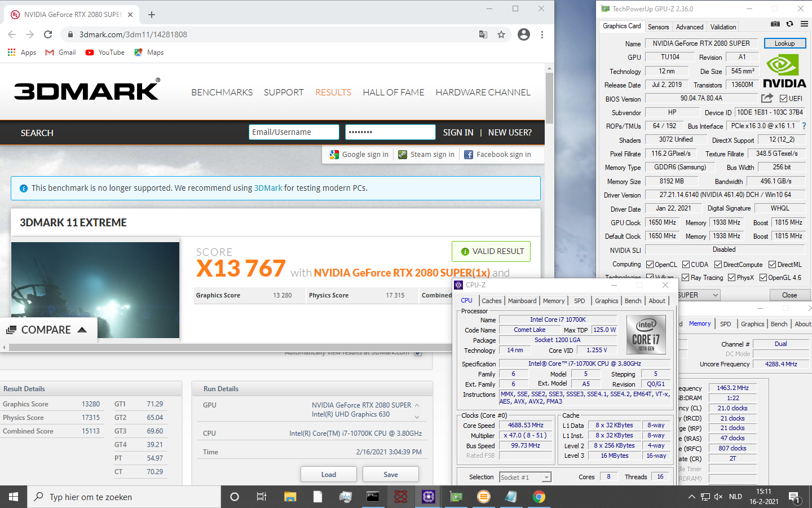Click the BIOS export share icon in GPU-Z
The width and height of the screenshot is (812, 508).
(x=767, y=98)
